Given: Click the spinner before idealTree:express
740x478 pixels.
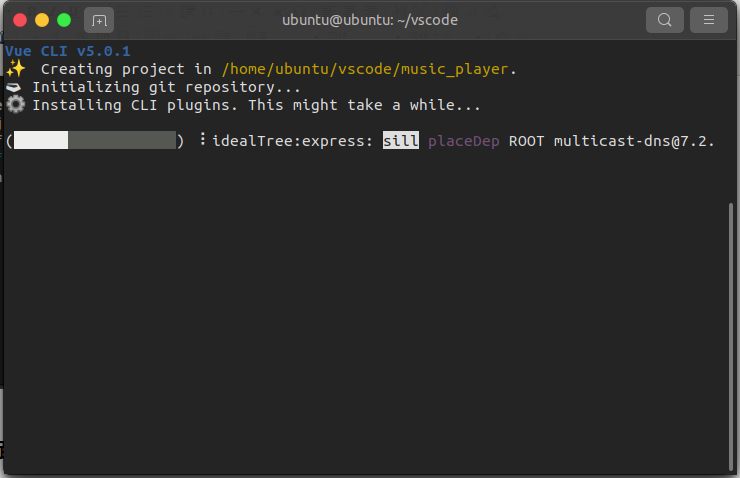Looking at the screenshot, I should [202, 140].
